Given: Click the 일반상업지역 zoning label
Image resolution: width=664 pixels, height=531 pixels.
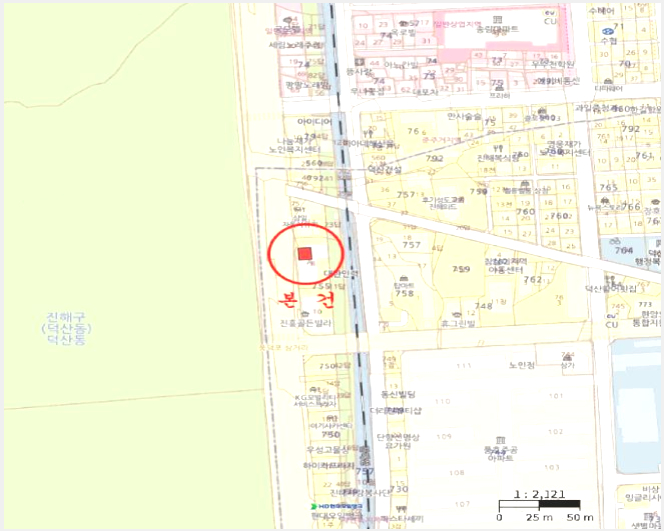Looking at the screenshot, I should click(457, 23).
